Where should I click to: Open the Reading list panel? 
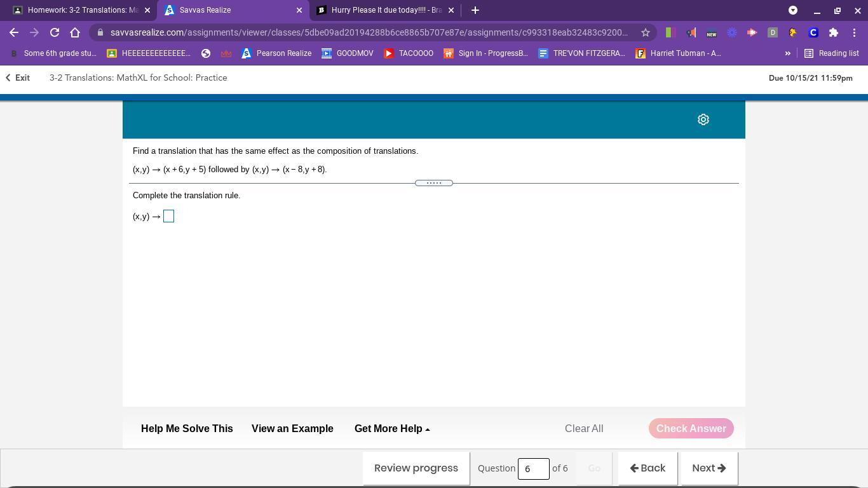click(x=832, y=53)
